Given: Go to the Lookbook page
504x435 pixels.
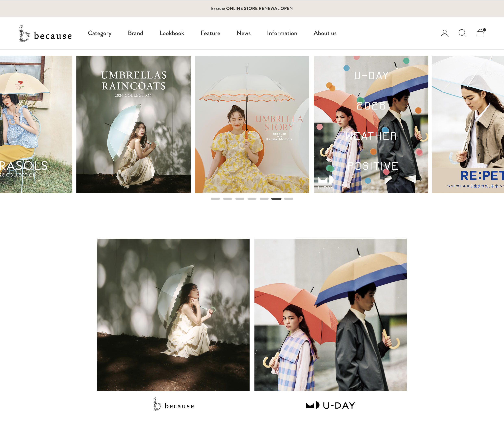Looking at the screenshot, I should click(172, 33).
